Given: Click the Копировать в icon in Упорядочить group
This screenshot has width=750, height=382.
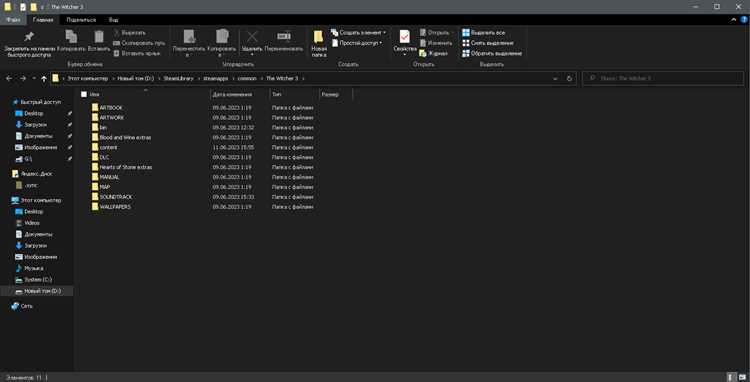Looking at the screenshot, I should click(x=222, y=37).
